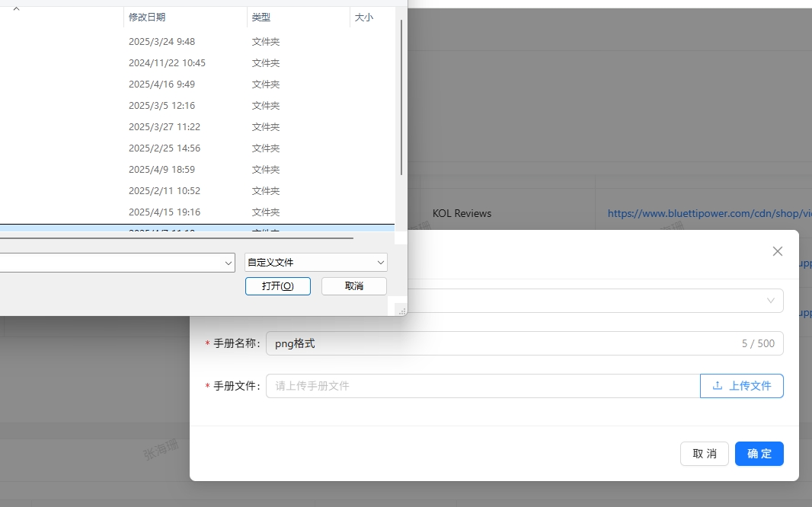Image resolution: width=812 pixels, height=507 pixels.
Task: Open the partially hidden select dropdown in modal
Action: pyautogui.click(x=596, y=301)
